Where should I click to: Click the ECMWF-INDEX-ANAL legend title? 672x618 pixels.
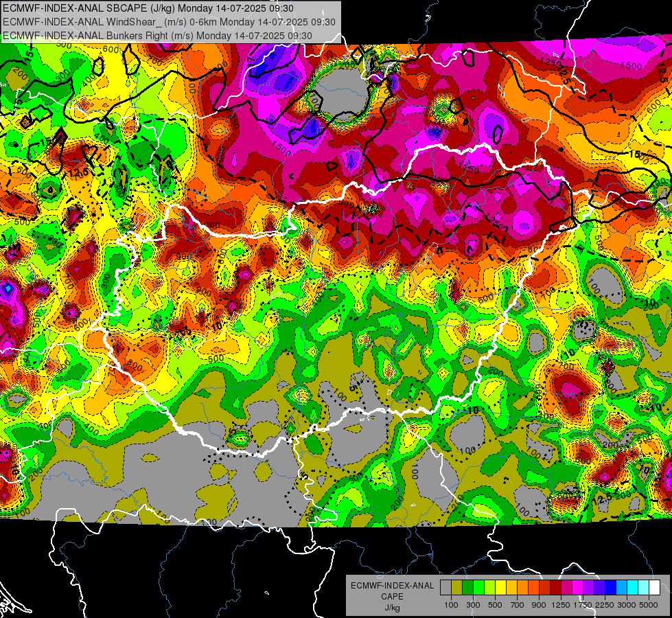click(x=393, y=586)
